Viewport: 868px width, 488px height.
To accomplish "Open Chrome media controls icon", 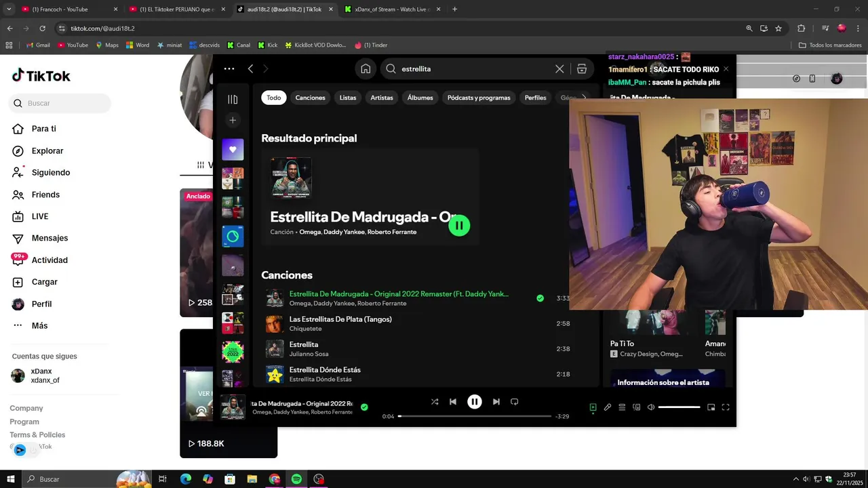I will pyautogui.click(x=825, y=28).
